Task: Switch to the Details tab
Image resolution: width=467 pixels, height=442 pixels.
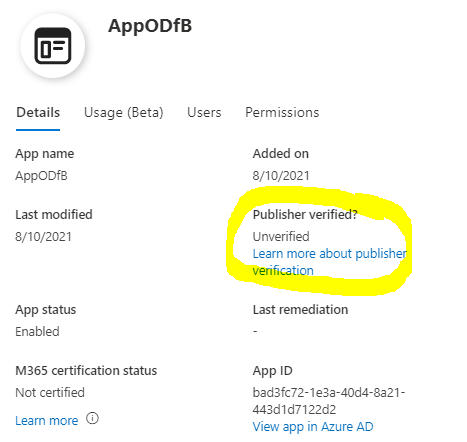Action: (38, 113)
